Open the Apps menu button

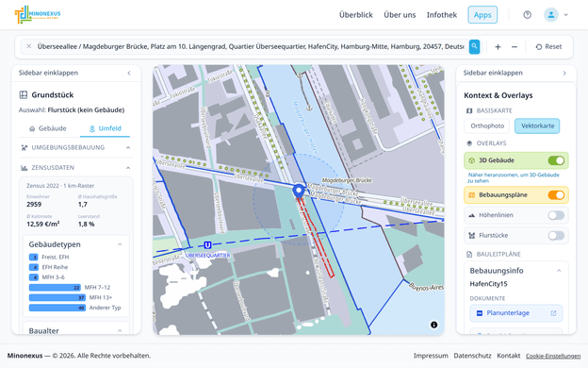pyautogui.click(x=482, y=15)
